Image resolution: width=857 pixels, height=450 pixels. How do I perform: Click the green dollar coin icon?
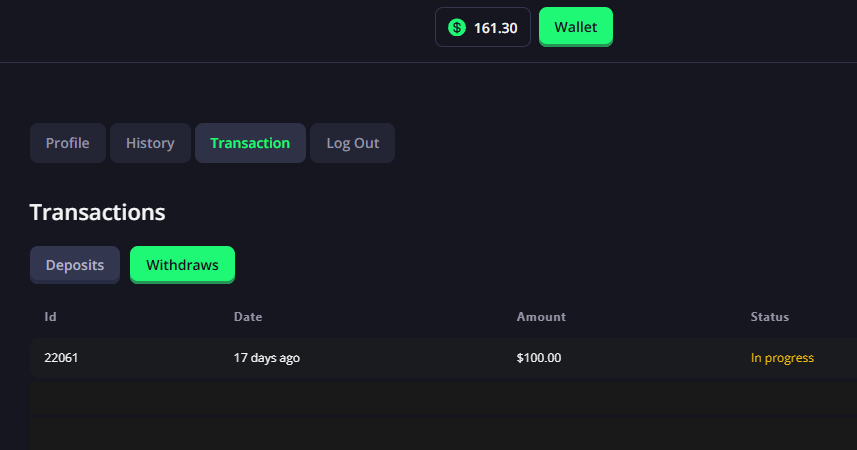coord(457,27)
